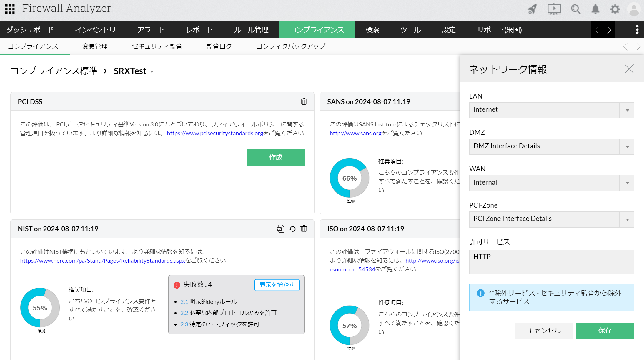This screenshot has height=360, width=644.
Task: Open the WAN dropdown showing Internal
Action: (551, 183)
